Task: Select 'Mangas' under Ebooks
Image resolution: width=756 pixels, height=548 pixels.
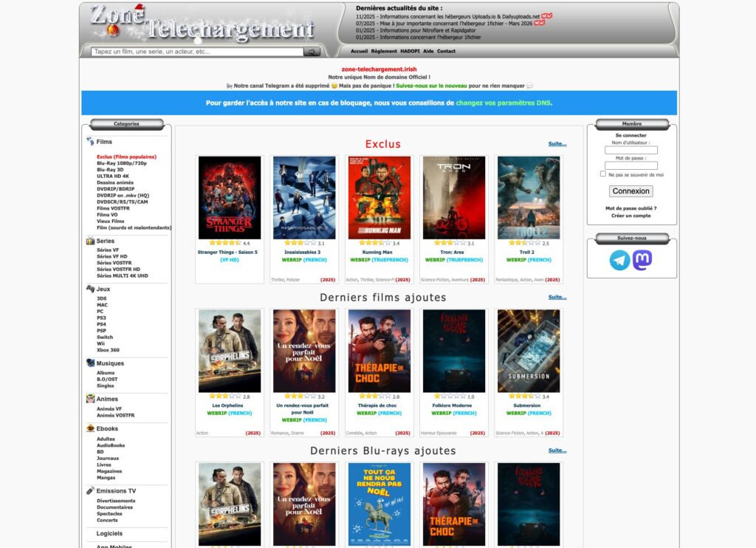Action: [x=106, y=478]
